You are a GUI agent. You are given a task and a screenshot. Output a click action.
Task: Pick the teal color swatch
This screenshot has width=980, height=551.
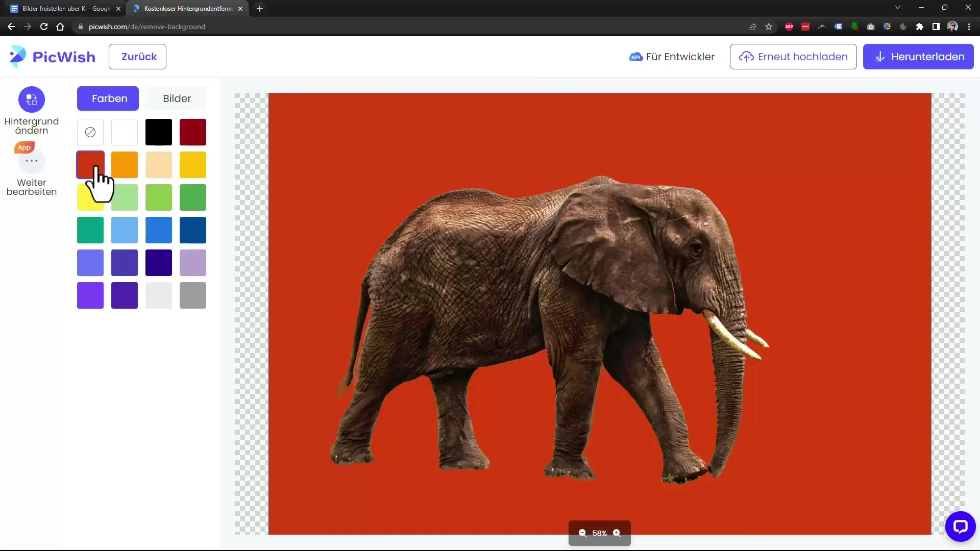point(90,230)
